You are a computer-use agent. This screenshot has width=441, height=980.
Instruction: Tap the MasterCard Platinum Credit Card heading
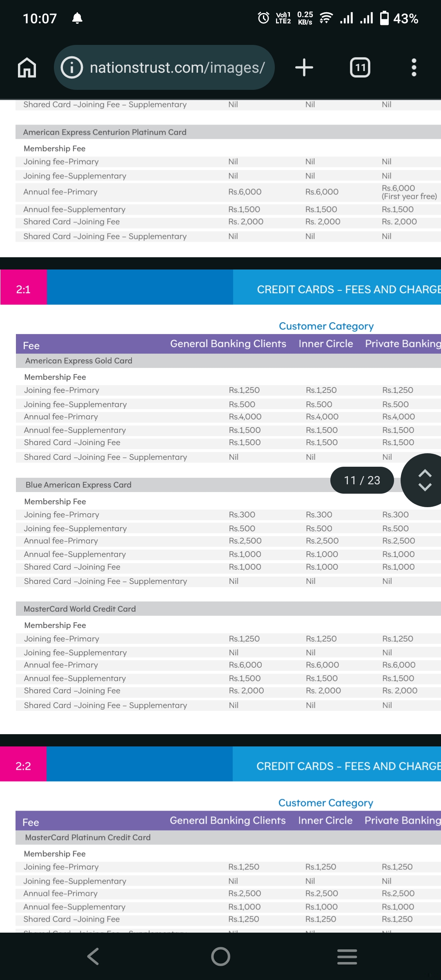click(88, 837)
